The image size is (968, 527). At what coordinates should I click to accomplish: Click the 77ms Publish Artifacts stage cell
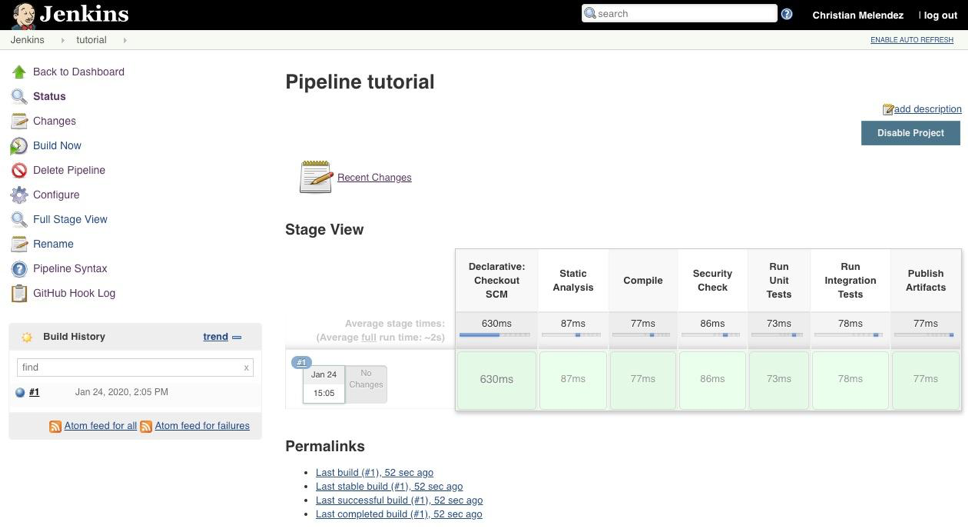point(925,380)
